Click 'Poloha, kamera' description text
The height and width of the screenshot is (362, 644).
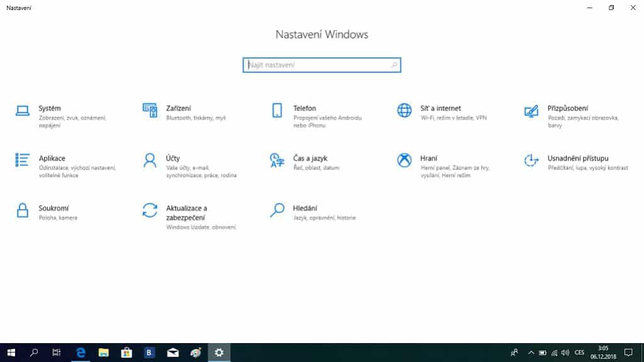[58, 218]
